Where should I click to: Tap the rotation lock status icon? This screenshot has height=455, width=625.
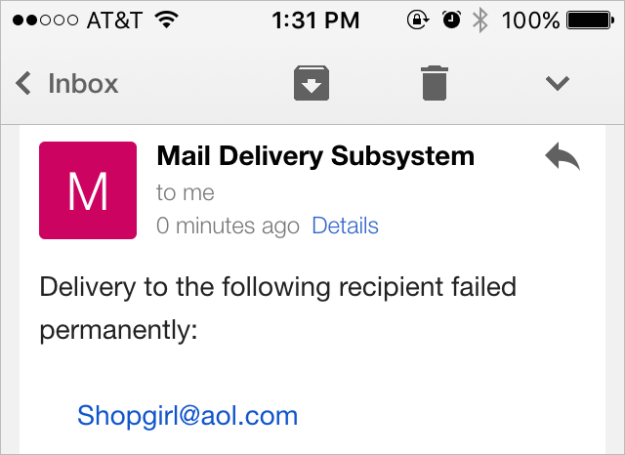(x=418, y=20)
